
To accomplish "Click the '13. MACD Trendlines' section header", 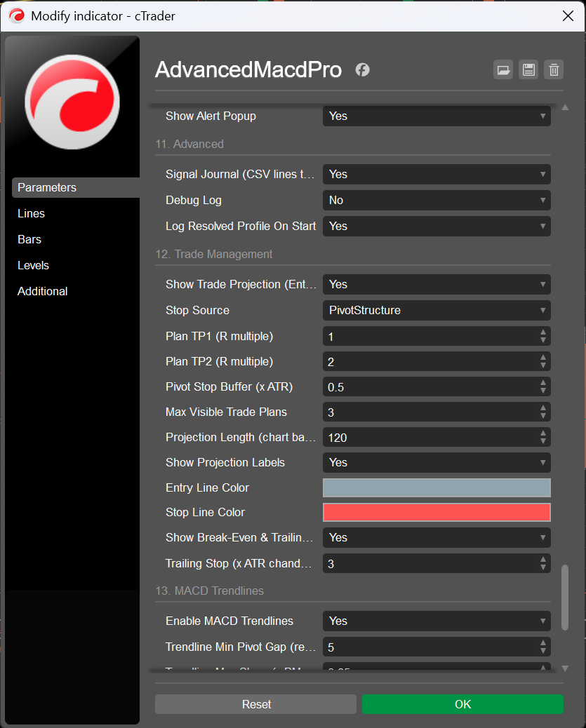I will pyautogui.click(x=210, y=591).
